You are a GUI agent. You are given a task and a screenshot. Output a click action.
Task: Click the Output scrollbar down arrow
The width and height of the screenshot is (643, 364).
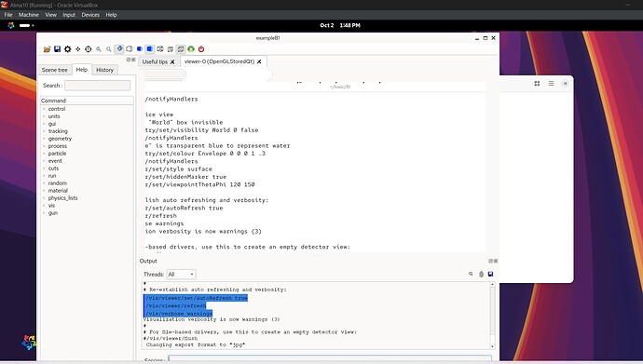point(492,346)
